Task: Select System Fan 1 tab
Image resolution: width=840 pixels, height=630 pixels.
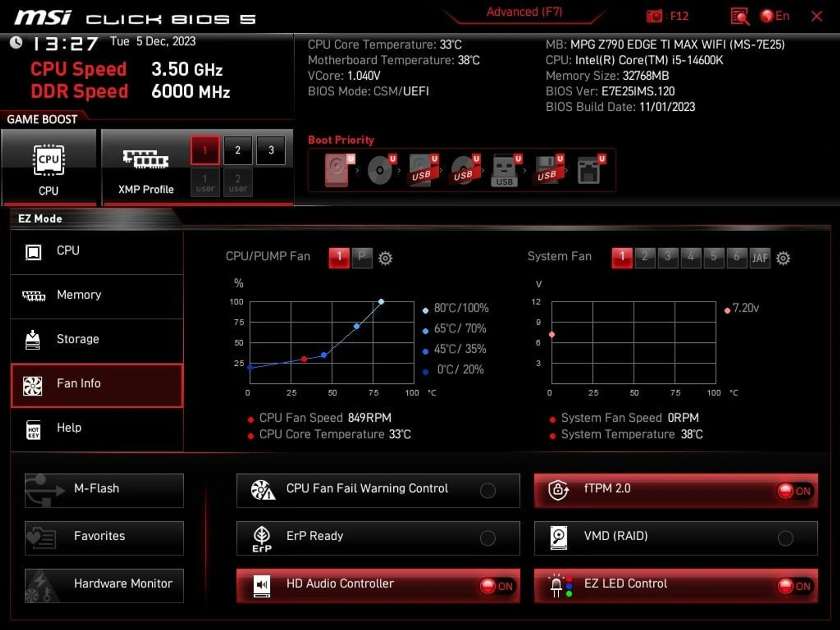Action: [622, 258]
